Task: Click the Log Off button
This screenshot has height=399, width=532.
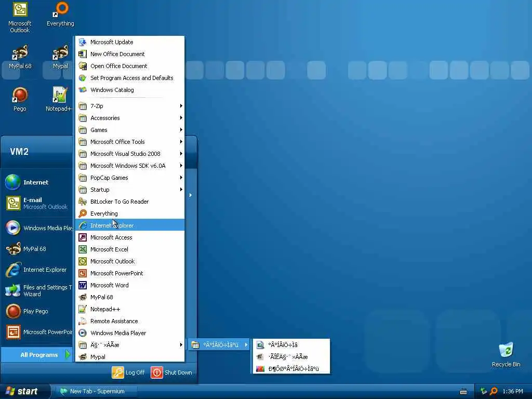Action: tap(129, 373)
